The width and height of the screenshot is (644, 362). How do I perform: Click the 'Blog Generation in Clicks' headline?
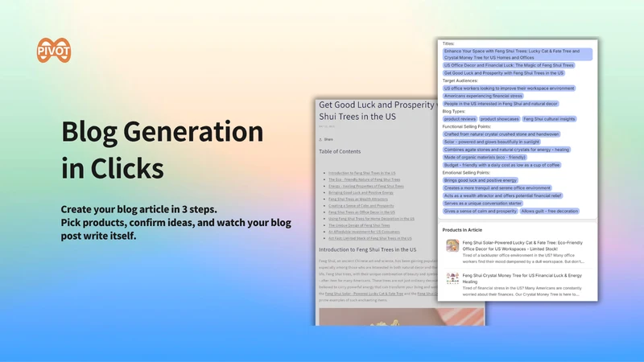click(163, 150)
